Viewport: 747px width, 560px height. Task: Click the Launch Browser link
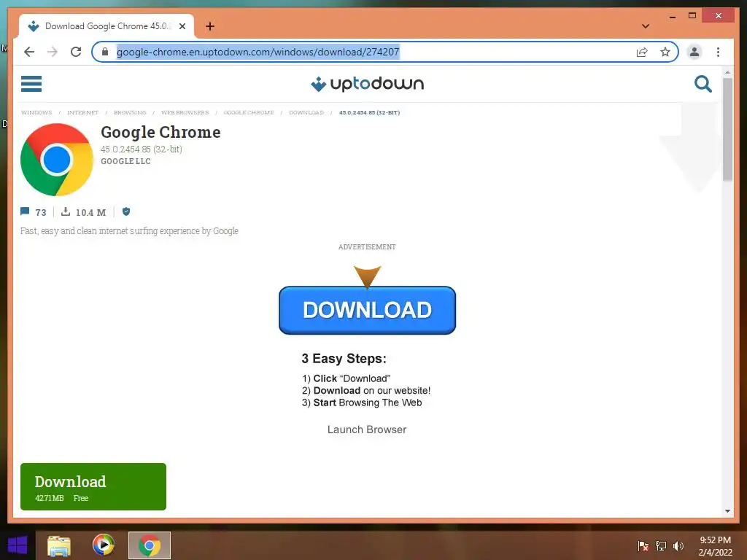[x=367, y=429]
